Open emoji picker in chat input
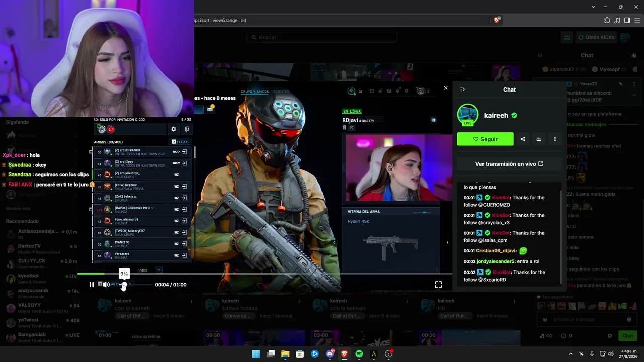Screen dimensions: 644x362 coord(629,320)
